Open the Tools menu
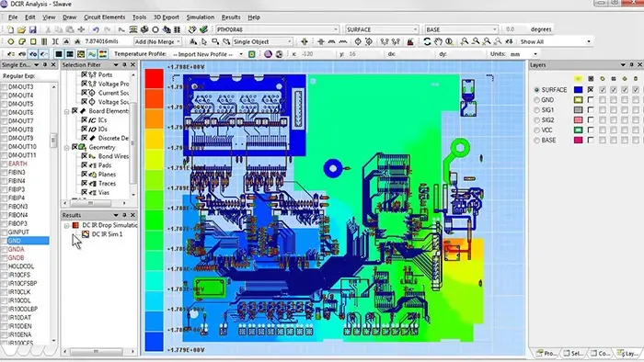 coord(139,17)
